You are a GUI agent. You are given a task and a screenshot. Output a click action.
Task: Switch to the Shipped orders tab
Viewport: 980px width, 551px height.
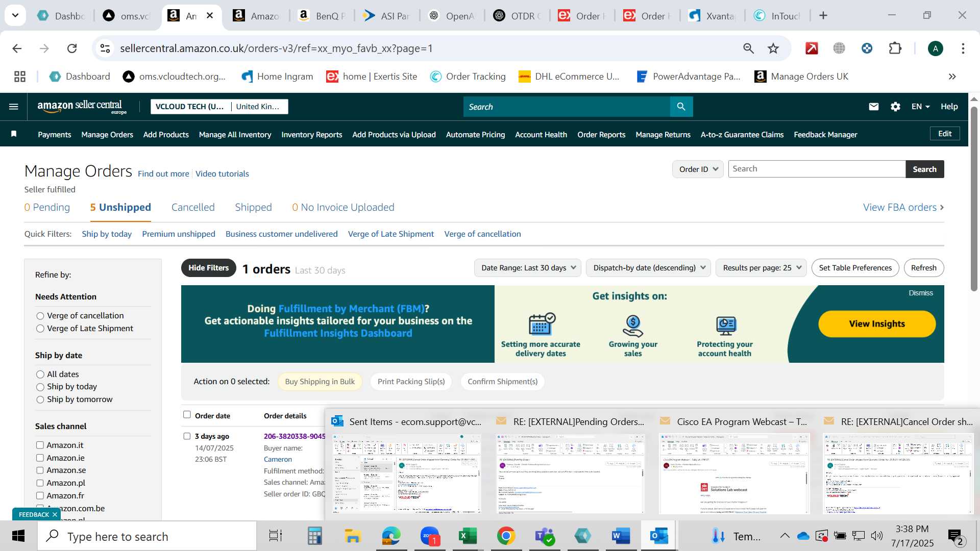(x=253, y=208)
